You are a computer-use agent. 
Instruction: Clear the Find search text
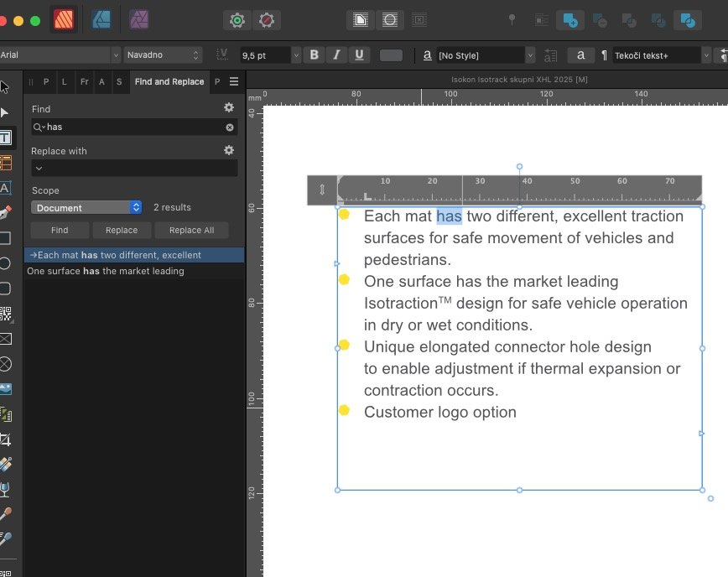click(230, 127)
